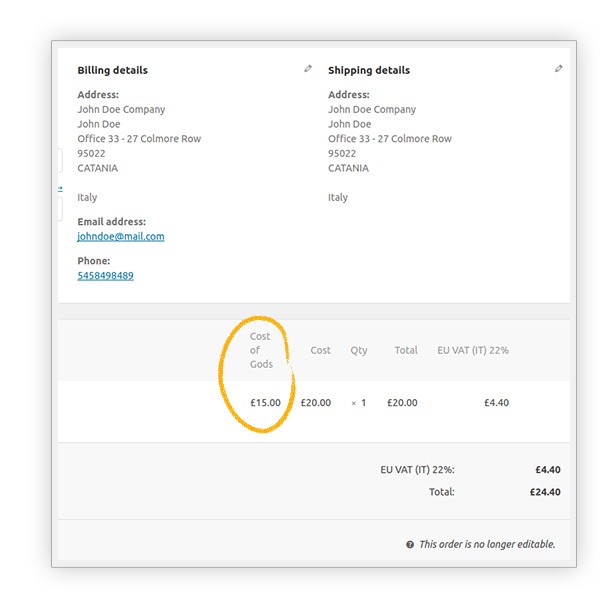This screenshot has width=600, height=603.
Task: Click the EU VAT (IT) 22% column header
Action: 473,350
